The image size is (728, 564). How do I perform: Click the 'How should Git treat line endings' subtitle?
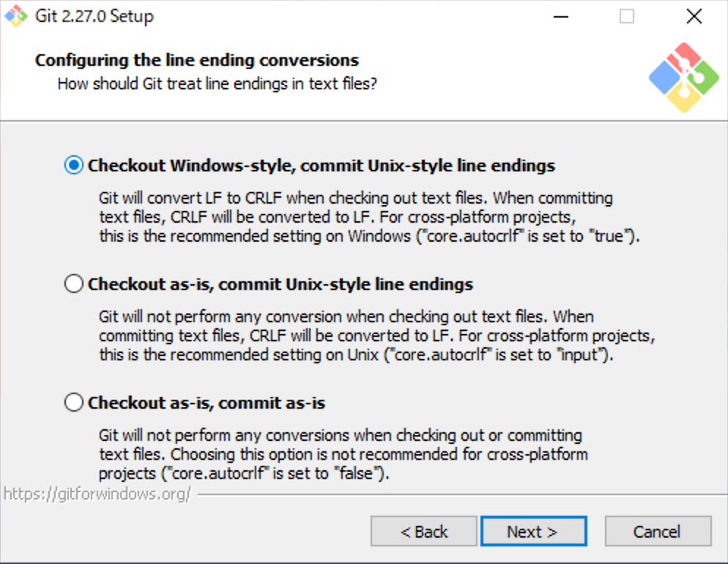tap(218, 84)
